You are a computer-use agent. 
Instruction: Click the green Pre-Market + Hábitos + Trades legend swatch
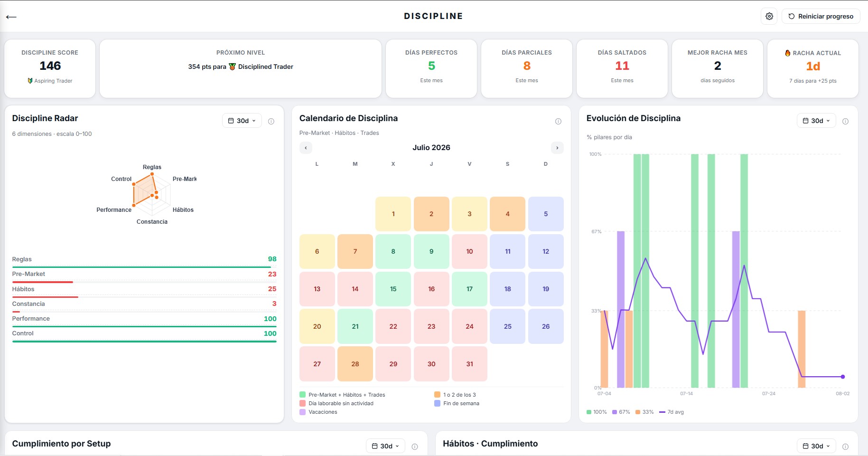tap(302, 395)
